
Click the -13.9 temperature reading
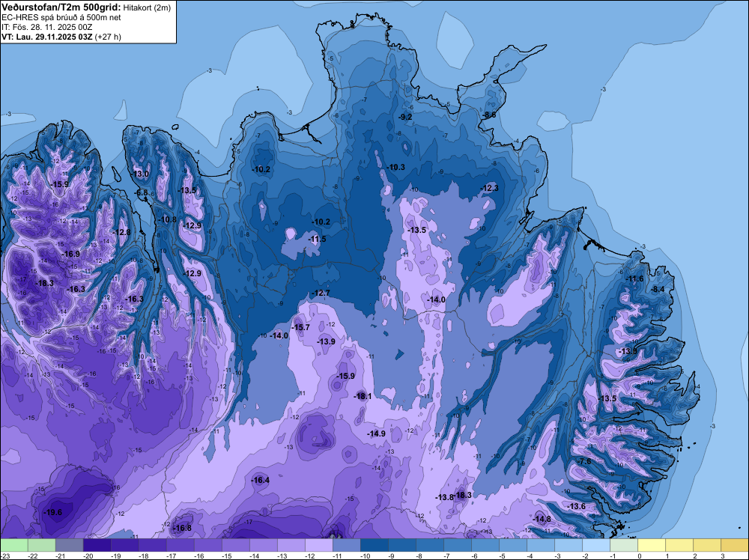click(x=327, y=341)
